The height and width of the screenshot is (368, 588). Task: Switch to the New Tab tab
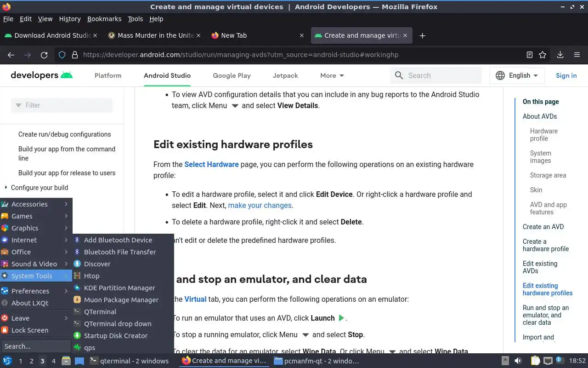[258, 35]
